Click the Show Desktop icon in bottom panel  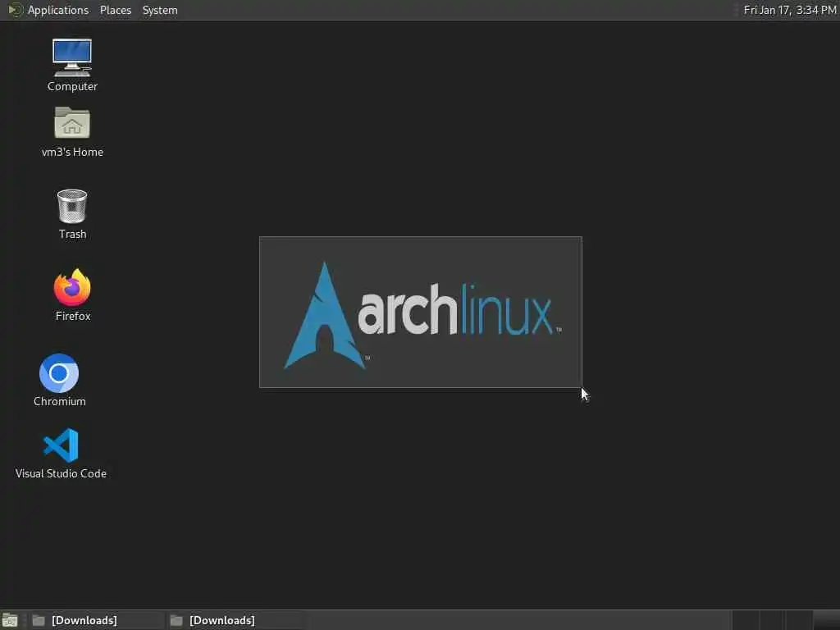(10, 620)
